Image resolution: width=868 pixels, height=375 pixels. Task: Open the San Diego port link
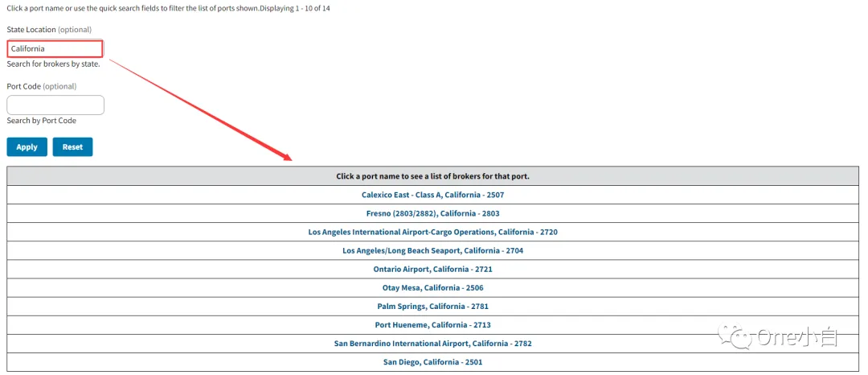pos(433,362)
